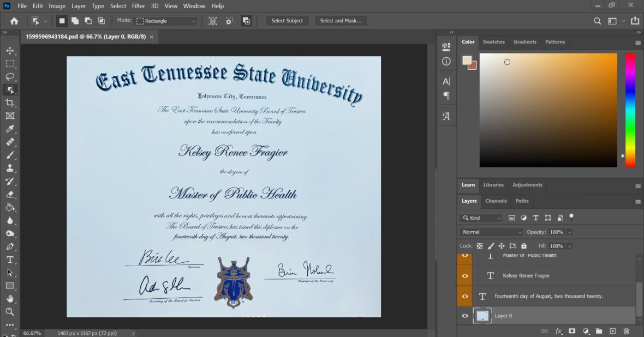Image resolution: width=644 pixels, height=337 pixels.
Task: Select the History Brush tool
Action: [x=10, y=182]
